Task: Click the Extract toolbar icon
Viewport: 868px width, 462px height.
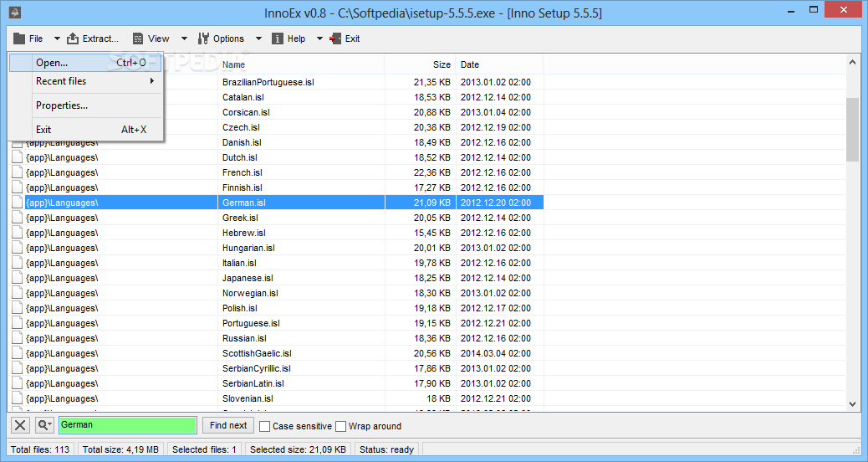Action: (x=73, y=38)
